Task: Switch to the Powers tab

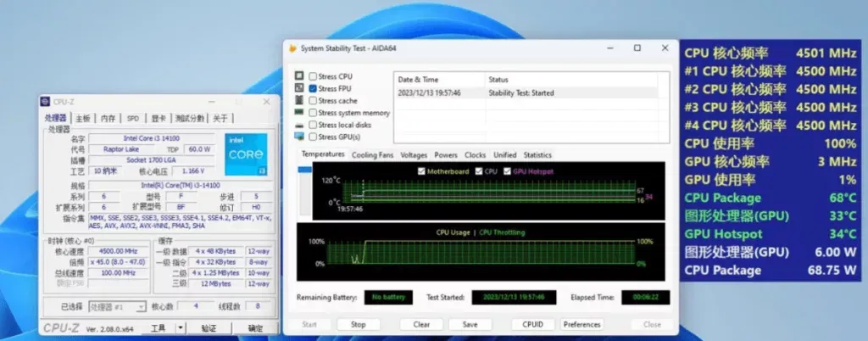Action: click(x=446, y=155)
